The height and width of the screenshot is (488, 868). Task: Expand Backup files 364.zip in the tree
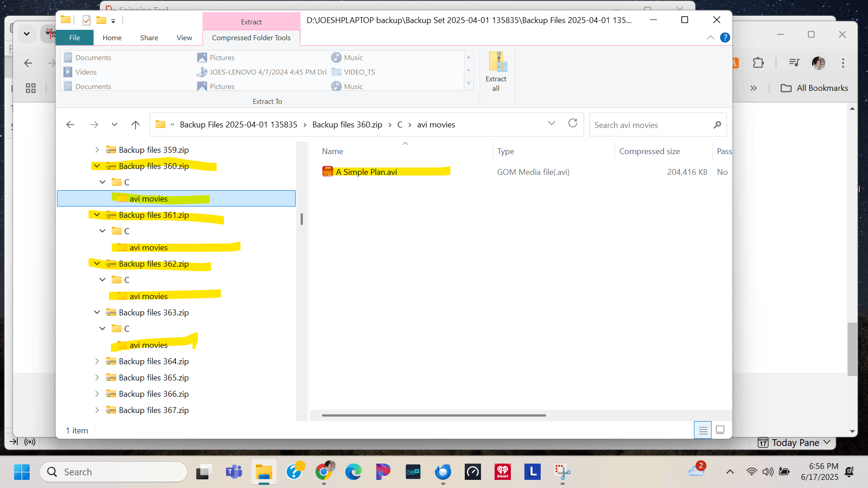[97, 361]
